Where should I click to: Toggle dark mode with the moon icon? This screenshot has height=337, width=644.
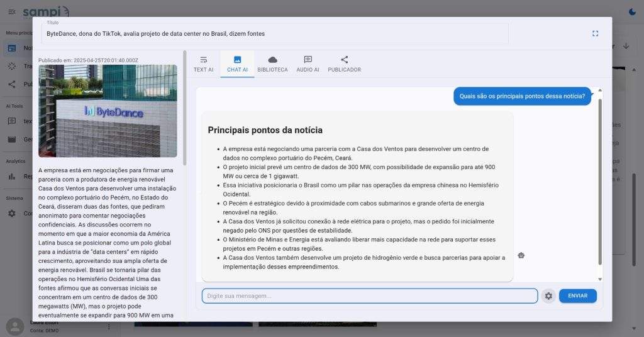pos(632,11)
